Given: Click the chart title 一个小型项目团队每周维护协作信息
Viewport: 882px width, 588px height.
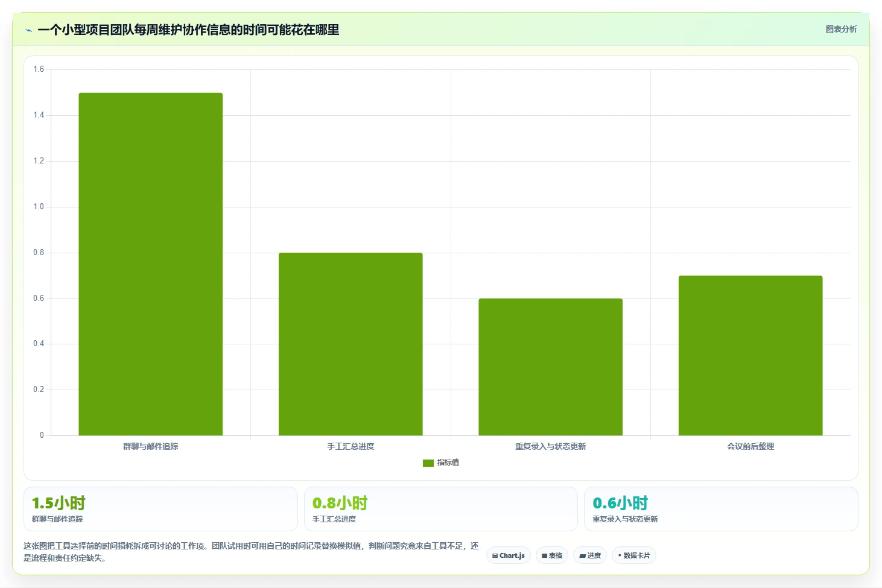Looking at the screenshot, I should click(188, 30).
